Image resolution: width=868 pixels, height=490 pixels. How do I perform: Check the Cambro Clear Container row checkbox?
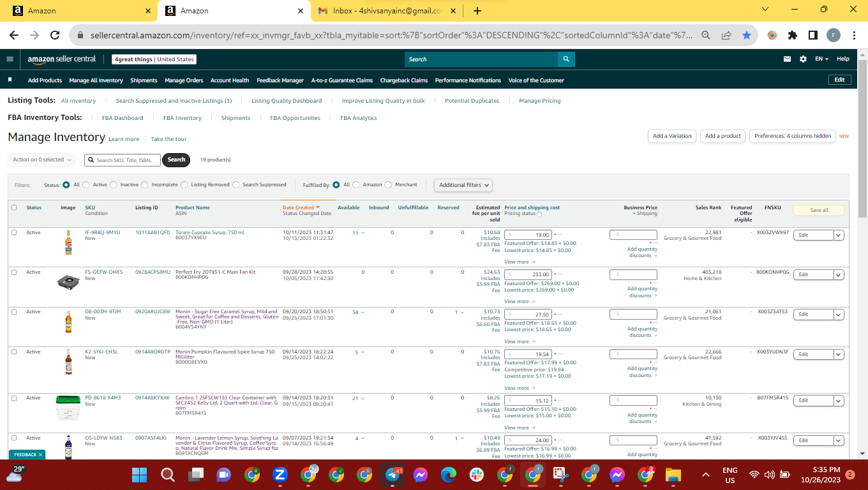coord(14,397)
